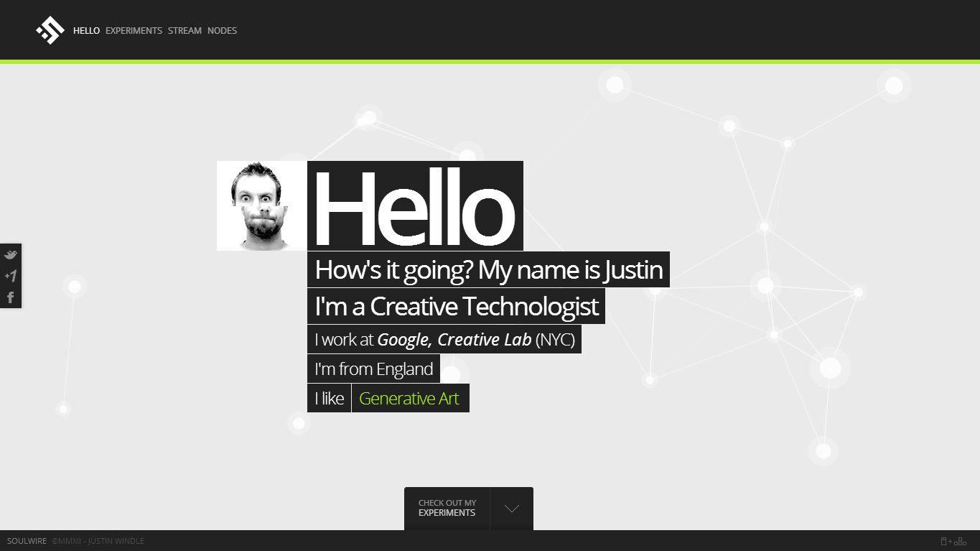The width and height of the screenshot is (980, 551).
Task: Click the green Soulwire logo arrow mark
Action: [49, 30]
